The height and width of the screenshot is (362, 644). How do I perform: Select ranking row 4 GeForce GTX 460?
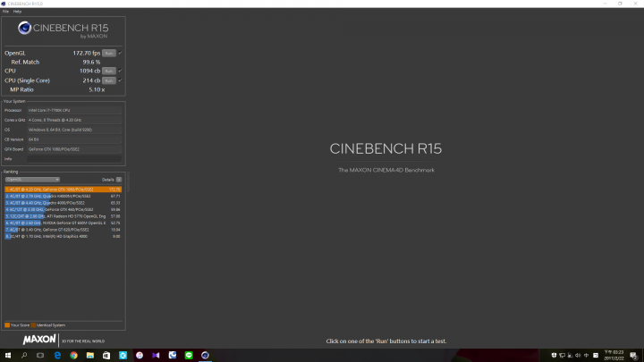pos(63,209)
